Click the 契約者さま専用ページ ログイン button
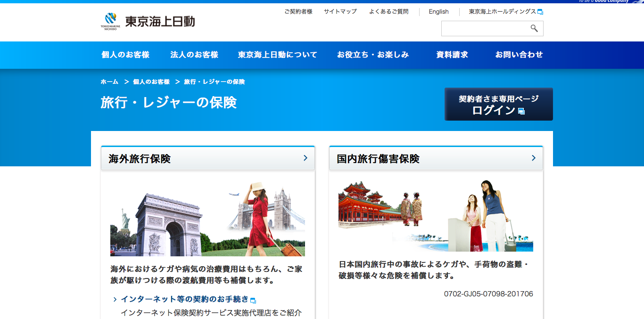This screenshot has width=644, height=319. click(499, 104)
